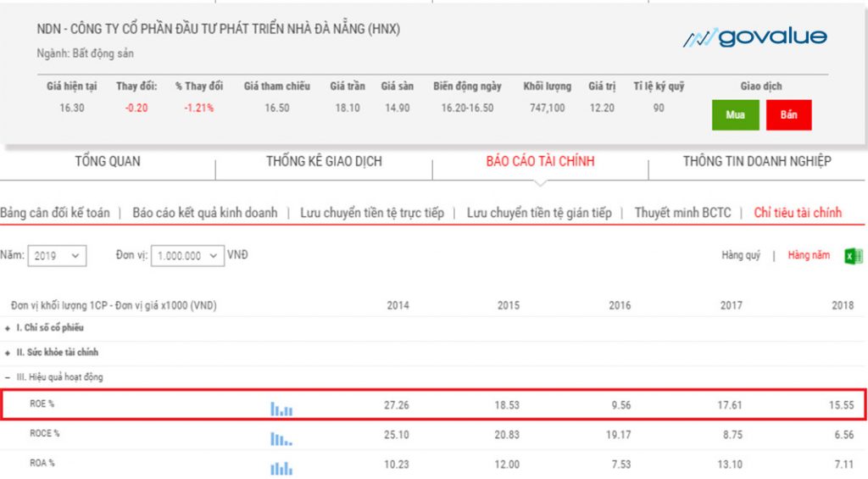
Task: Click the ROA % row label
Action: click(x=42, y=463)
